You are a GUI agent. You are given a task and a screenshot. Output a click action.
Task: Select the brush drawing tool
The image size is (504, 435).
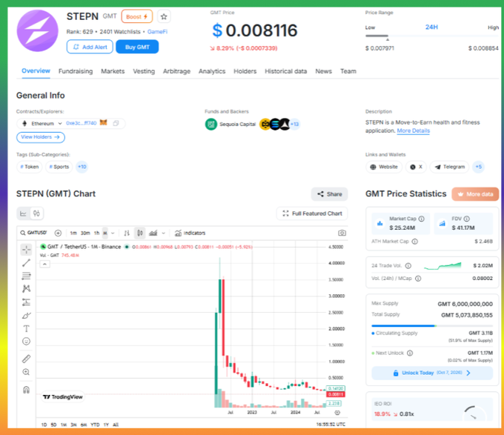coord(26,316)
